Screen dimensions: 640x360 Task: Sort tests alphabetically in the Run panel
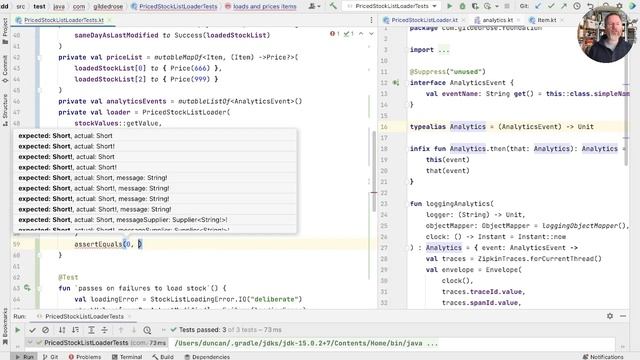click(x=62, y=330)
